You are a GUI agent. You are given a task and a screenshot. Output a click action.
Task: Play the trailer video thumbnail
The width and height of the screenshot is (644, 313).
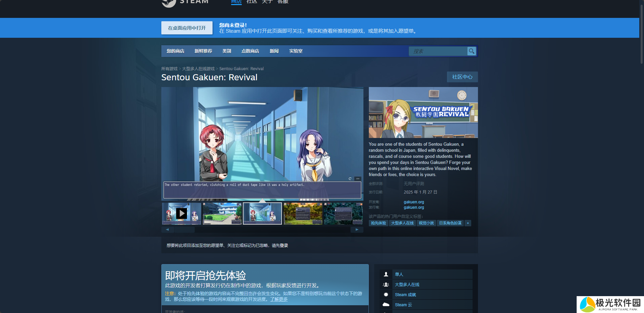(182, 213)
